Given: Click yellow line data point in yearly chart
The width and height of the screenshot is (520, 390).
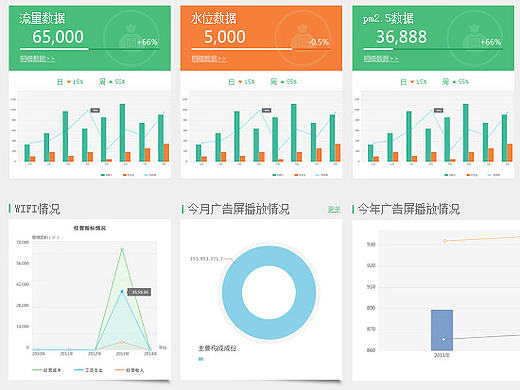Looking at the screenshot, I should coord(445,241).
